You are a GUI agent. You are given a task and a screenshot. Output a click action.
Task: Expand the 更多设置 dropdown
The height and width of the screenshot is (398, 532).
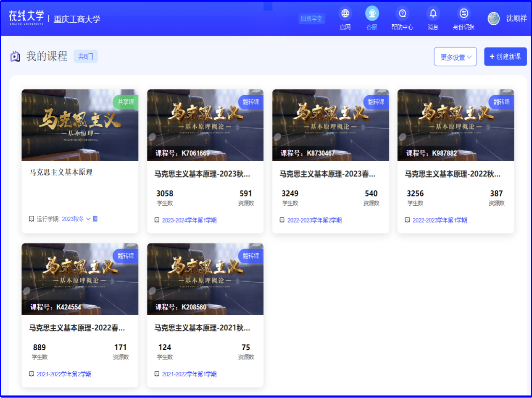455,57
